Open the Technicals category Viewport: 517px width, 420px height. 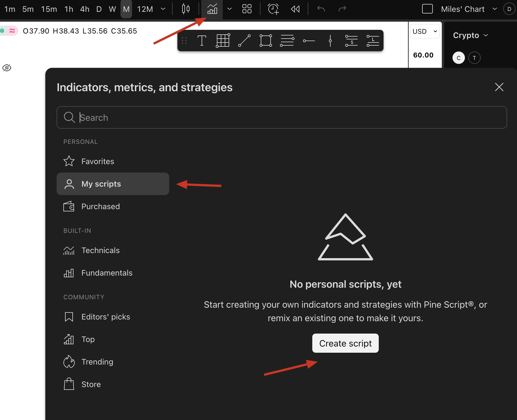pos(113,250)
